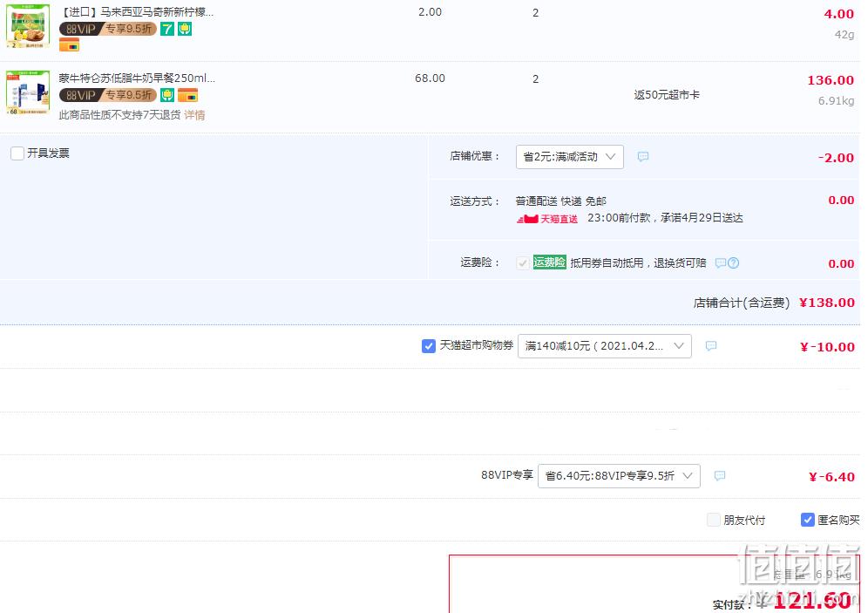Screen dimensions: 868x613
Task: Click the lemon biscuit product thumbnail
Action: point(28,26)
